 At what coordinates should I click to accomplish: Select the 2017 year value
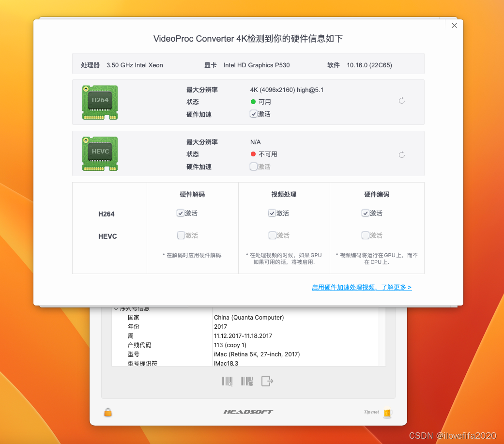220,327
